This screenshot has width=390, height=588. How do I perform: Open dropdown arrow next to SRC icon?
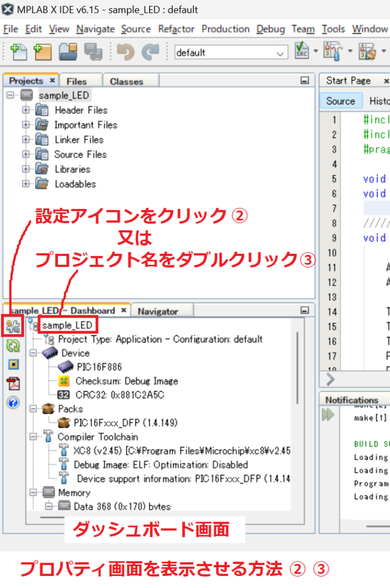[x=315, y=51]
